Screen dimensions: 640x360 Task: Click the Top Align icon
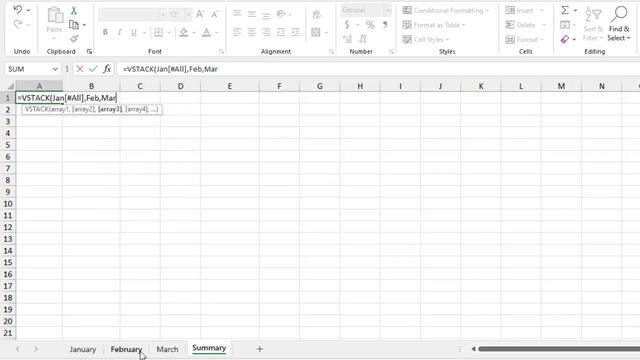(237, 14)
